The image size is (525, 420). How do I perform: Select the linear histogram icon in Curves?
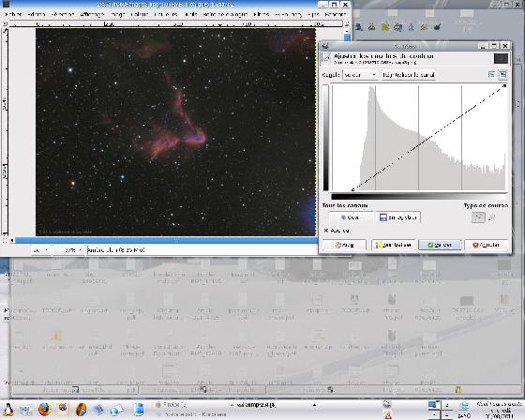coord(491,75)
